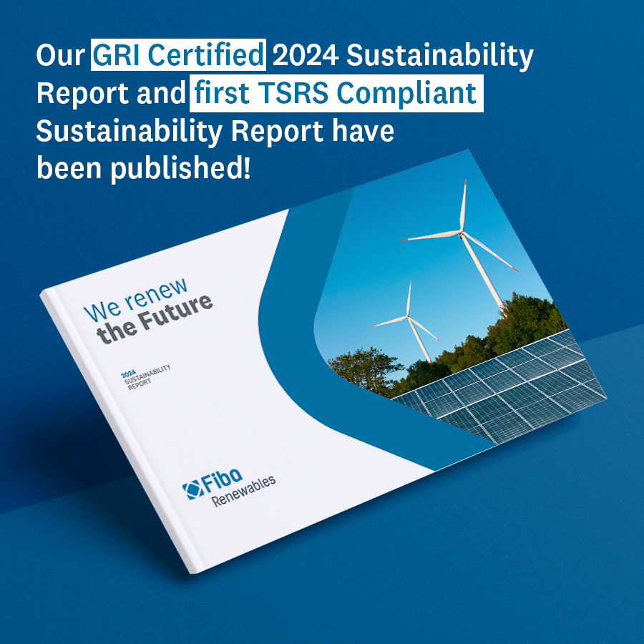Click "2024 Sustainability" in the headline
The width and height of the screenshot is (644, 644).
402,57
